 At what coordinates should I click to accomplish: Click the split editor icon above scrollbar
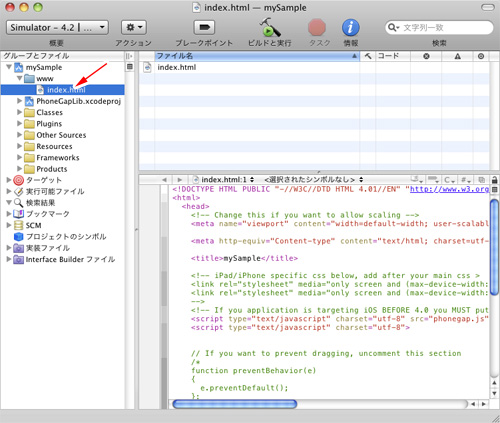coord(495,189)
